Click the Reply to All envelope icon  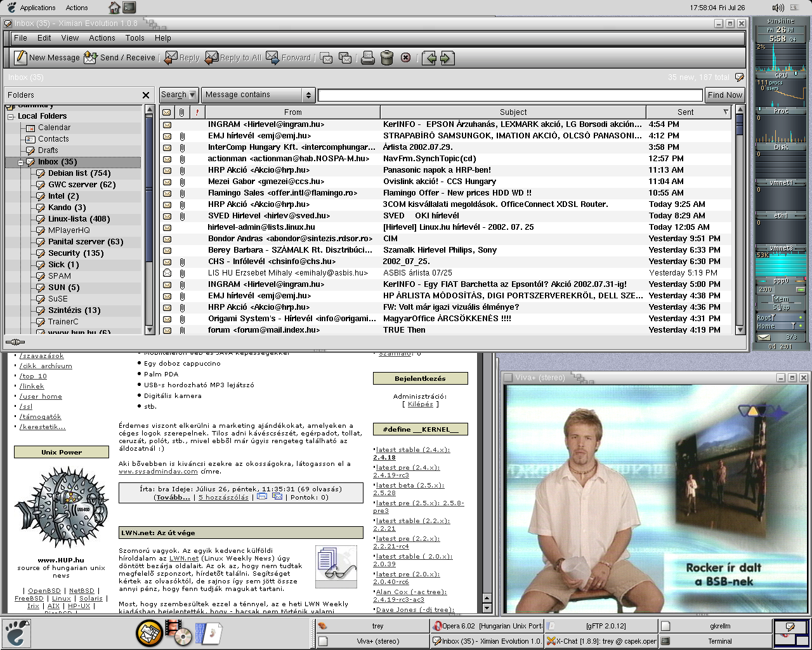coord(211,58)
